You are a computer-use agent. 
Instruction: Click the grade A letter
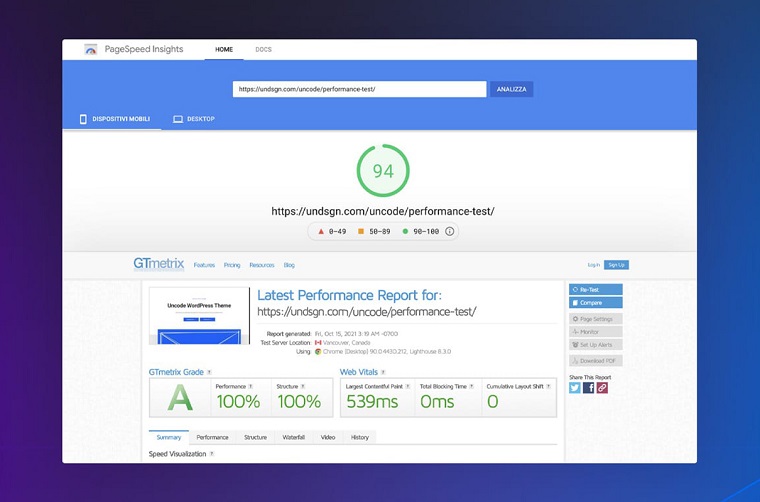tap(180, 400)
